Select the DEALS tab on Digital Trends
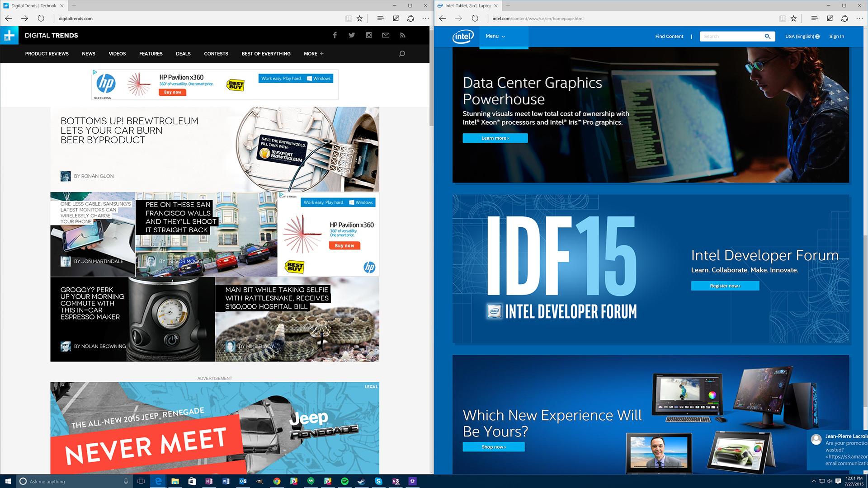This screenshot has width=868, height=488. (183, 54)
